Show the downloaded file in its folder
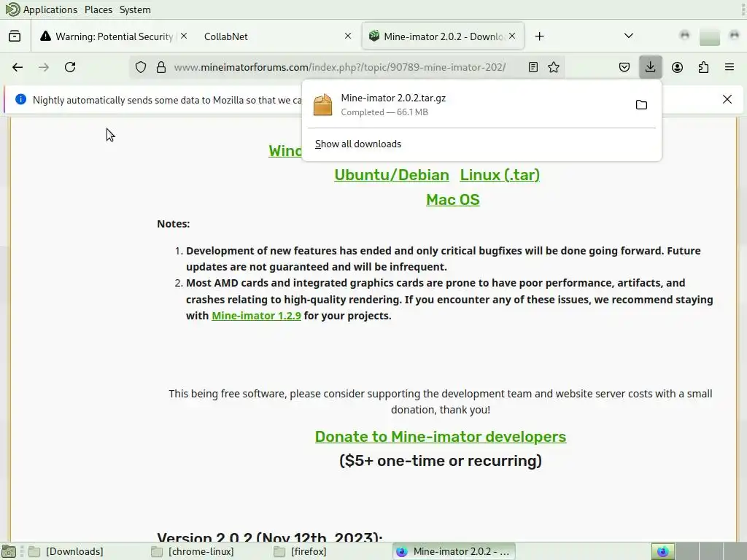The height and width of the screenshot is (560, 747). pos(641,105)
